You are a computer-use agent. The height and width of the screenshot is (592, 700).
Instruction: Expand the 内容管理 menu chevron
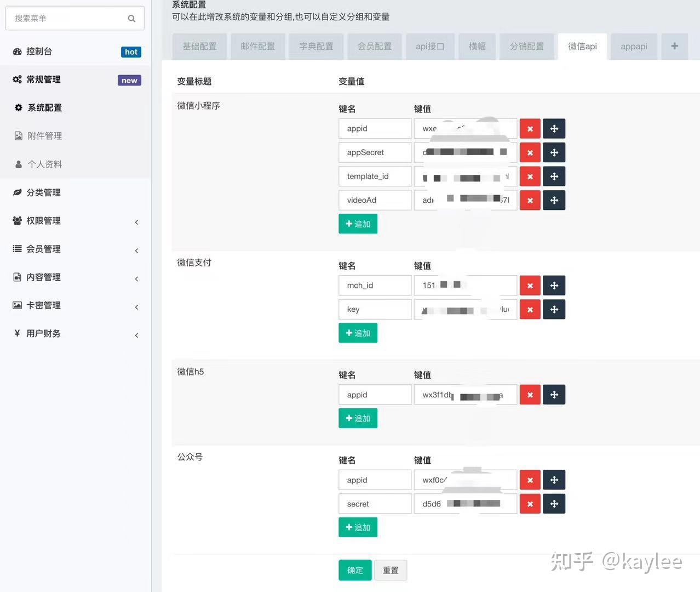click(x=136, y=278)
